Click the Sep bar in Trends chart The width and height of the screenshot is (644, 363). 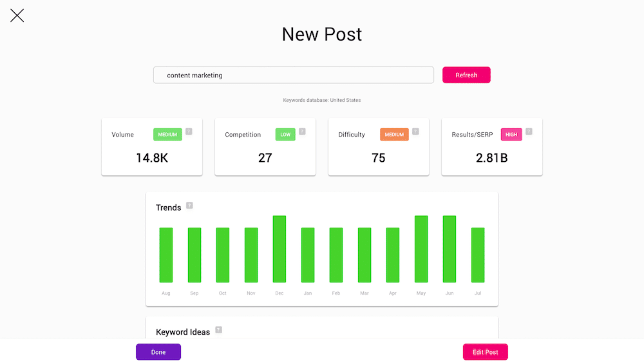(x=194, y=255)
